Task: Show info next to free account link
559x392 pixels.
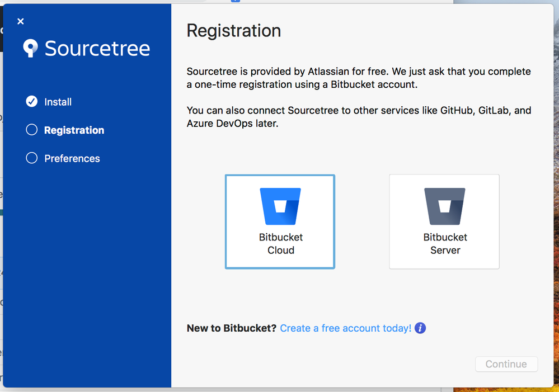Action: tap(420, 328)
